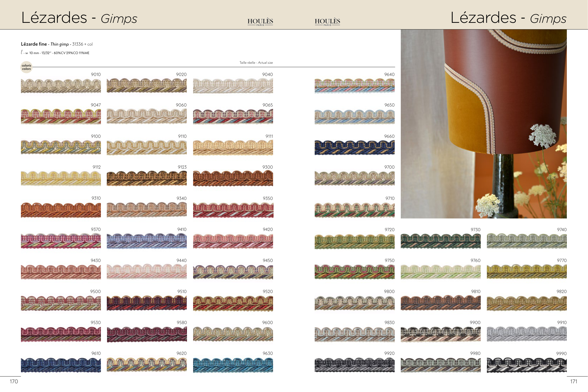Screen dimensions: 588x392
Task: Click the Taille réelle Actual size note
Action: (x=256, y=63)
